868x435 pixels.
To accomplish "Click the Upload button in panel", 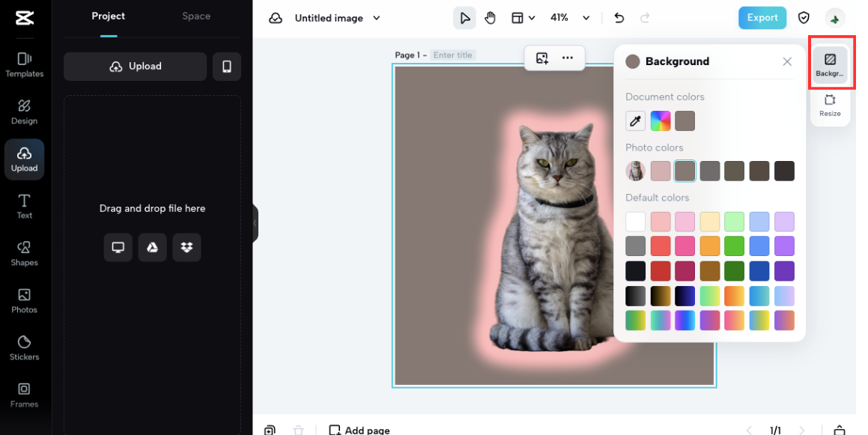I will coord(135,67).
